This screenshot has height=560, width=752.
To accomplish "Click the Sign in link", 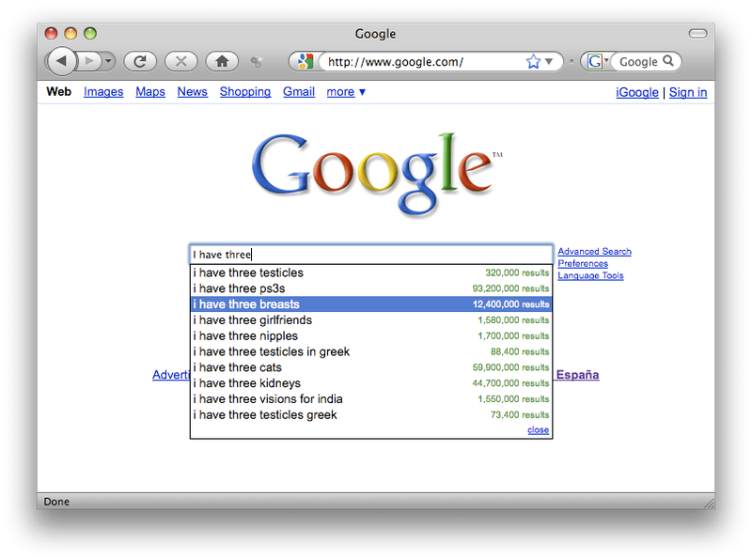I will pos(688,92).
